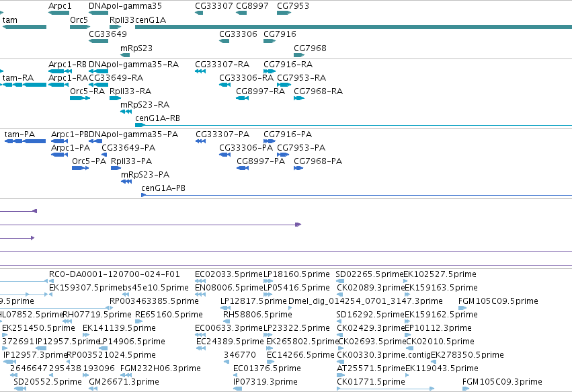The height and width of the screenshot is (392, 572).
Task: Select the CG33307 gene label
Action: 214,6
